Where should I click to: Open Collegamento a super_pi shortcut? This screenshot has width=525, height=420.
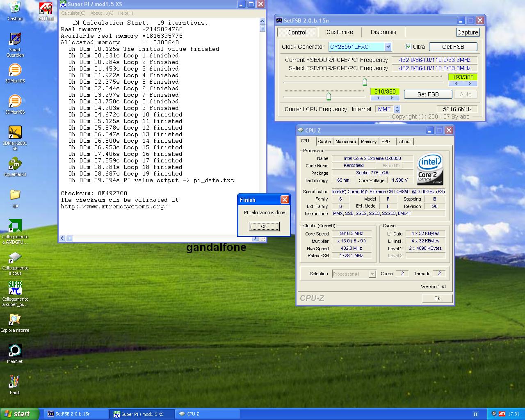click(15, 288)
